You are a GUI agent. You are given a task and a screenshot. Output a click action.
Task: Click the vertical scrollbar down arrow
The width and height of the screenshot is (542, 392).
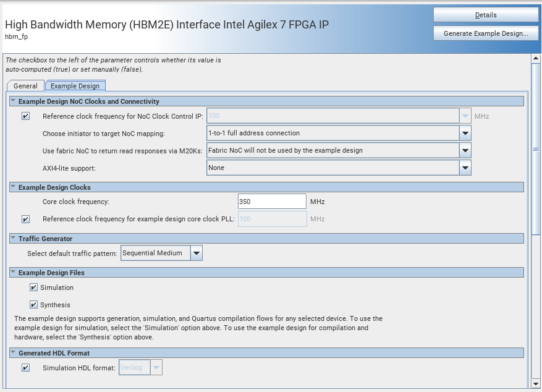click(536, 385)
